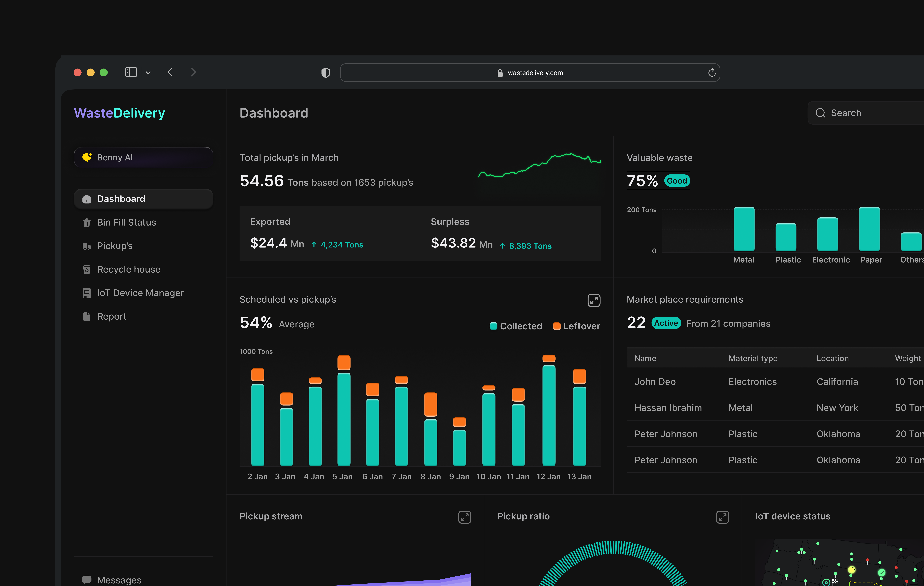Click the 5 Jan stacked bar

click(x=344, y=411)
